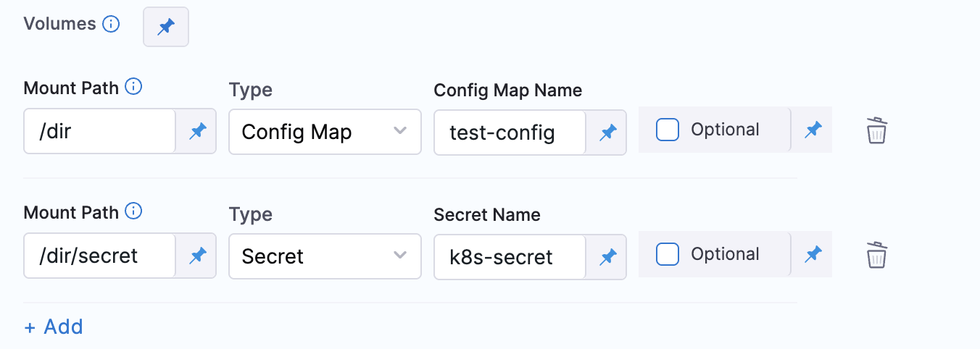
Task: Click pin icon beside Secret row Optional checkbox
Action: coord(813,254)
